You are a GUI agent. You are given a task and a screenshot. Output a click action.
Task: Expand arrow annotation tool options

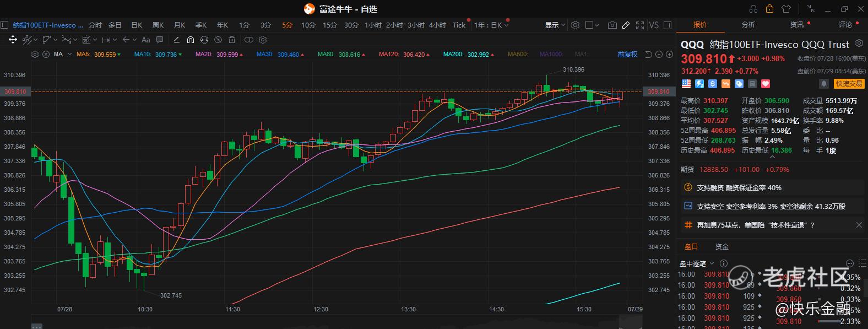pos(134,40)
